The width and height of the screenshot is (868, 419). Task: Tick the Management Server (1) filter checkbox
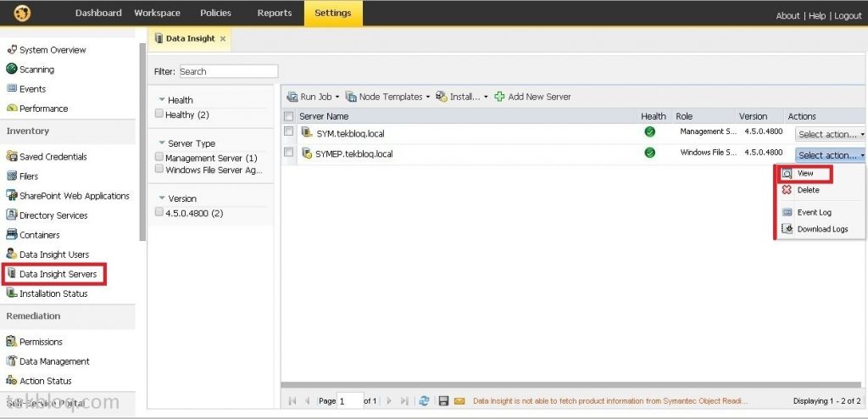pyautogui.click(x=159, y=157)
